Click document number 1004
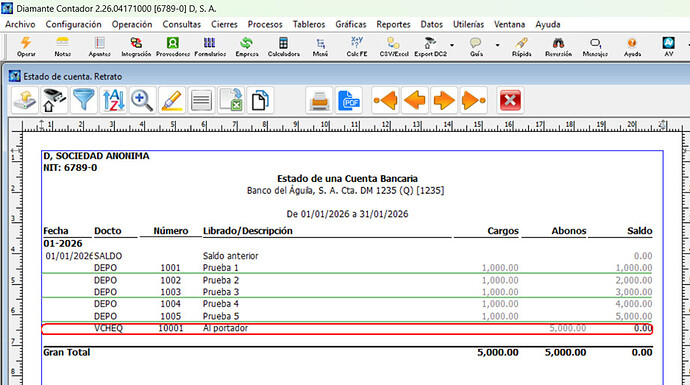This screenshot has height=385, width=690. (x=171, y=304)
